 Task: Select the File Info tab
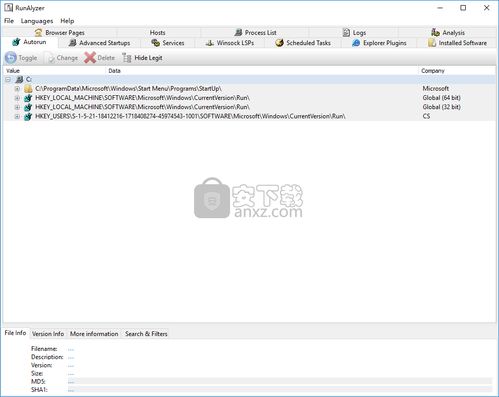pos(15,333)
